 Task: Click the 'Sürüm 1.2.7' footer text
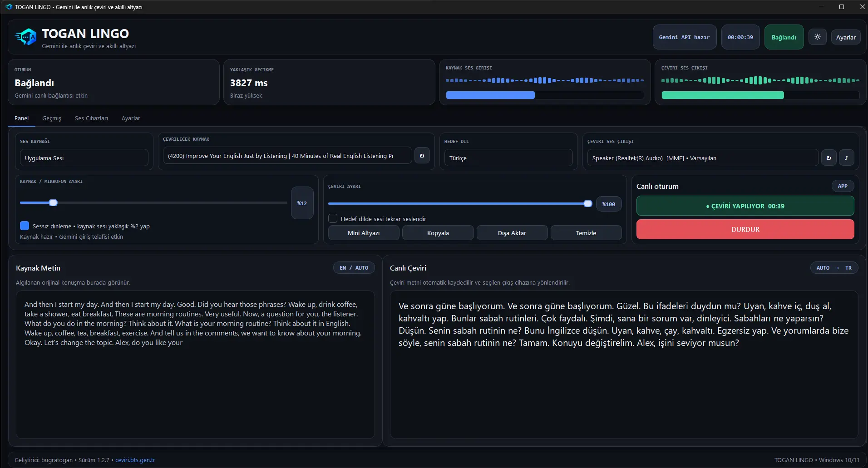point(94,460)
